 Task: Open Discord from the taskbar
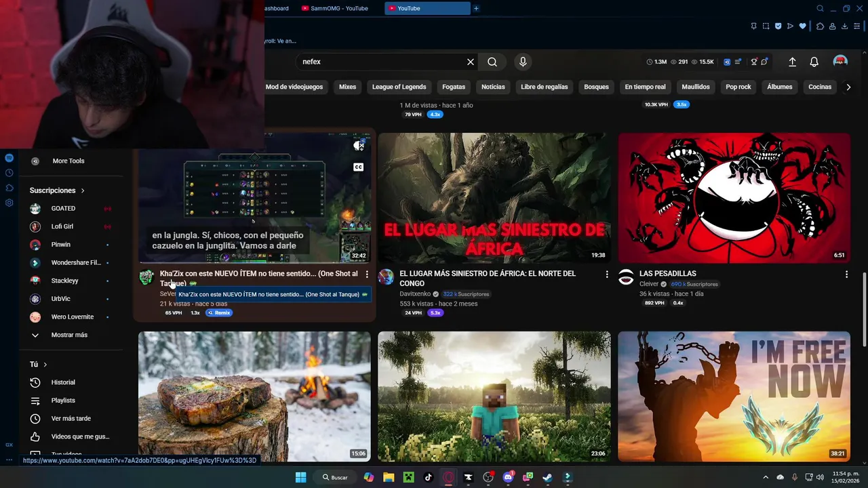[x=508, y=477]
